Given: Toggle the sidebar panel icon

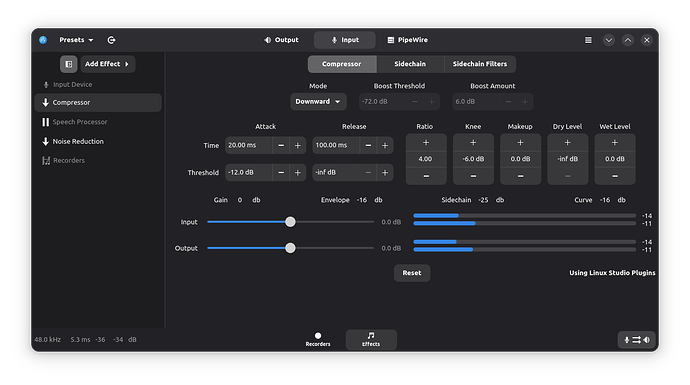Looking at the screenshot, I should point(69,64).
